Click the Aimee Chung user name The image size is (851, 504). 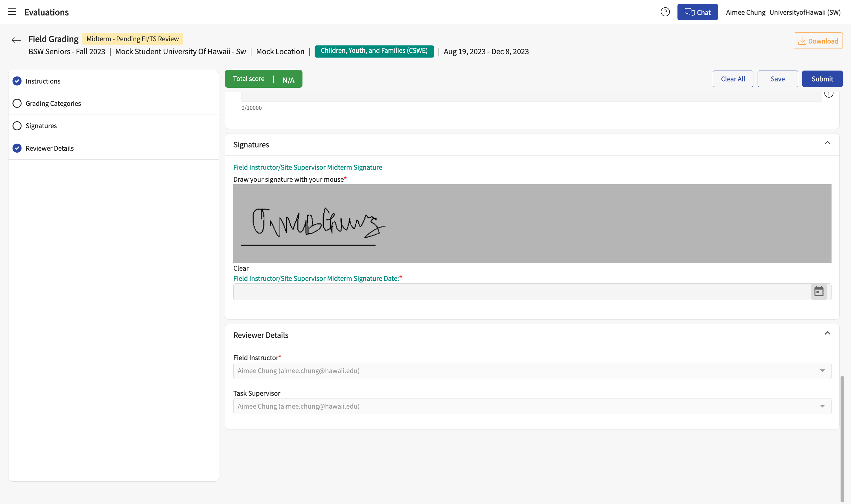coord(745,12)
